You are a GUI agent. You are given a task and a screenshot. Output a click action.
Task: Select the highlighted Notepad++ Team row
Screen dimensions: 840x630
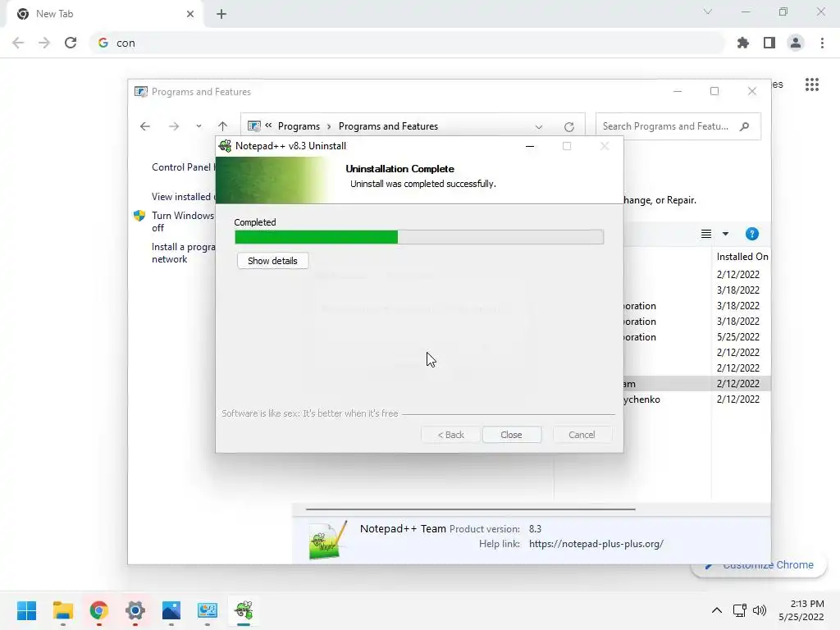point(697,384)
